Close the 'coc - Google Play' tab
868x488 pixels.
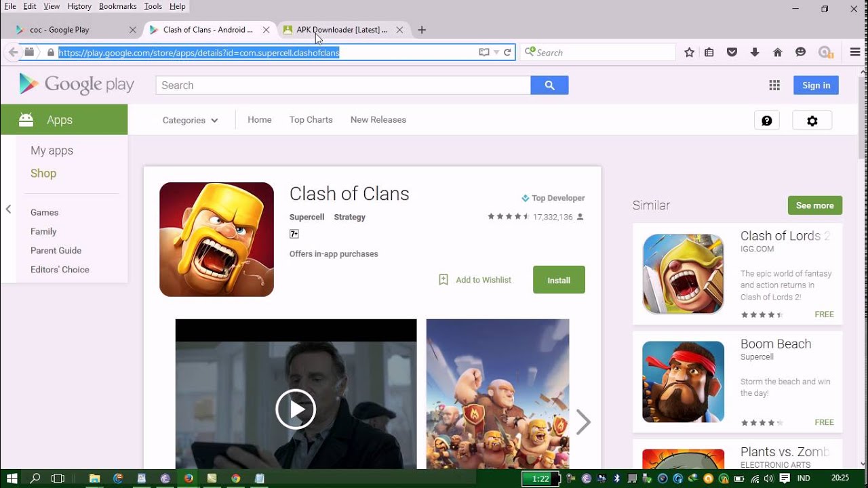pos(133,30)
